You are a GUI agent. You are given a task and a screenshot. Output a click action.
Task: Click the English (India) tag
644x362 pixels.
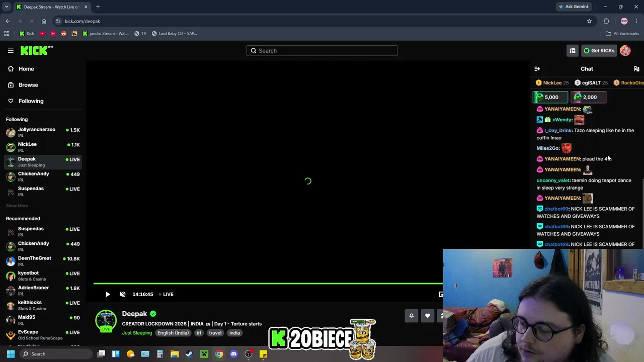click(x=173, y=333)
